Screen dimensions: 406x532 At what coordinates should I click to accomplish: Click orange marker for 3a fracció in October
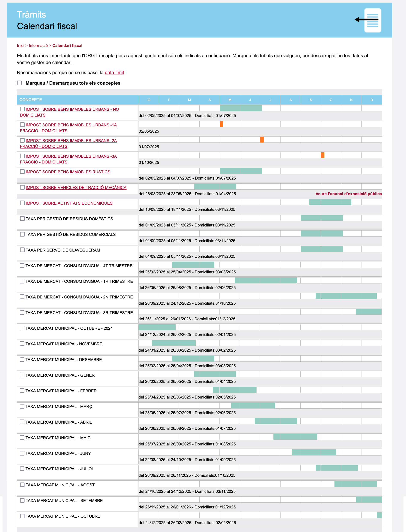point(323,155)
